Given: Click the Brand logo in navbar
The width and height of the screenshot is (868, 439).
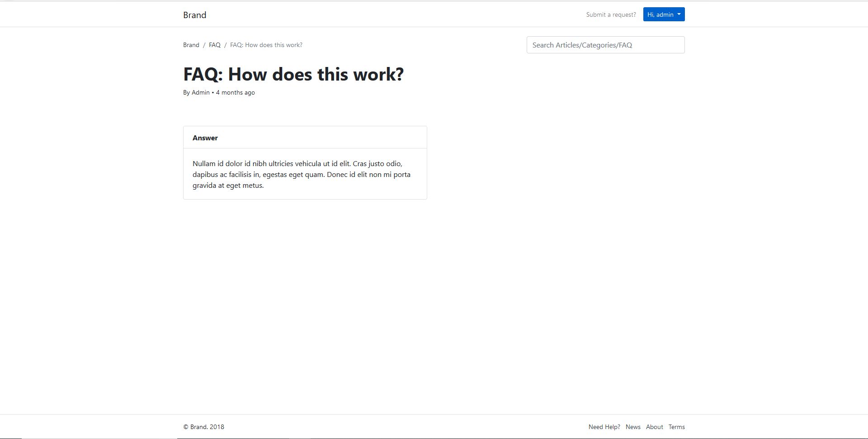Looking at the screenshot, I should (x=194, y=15).
